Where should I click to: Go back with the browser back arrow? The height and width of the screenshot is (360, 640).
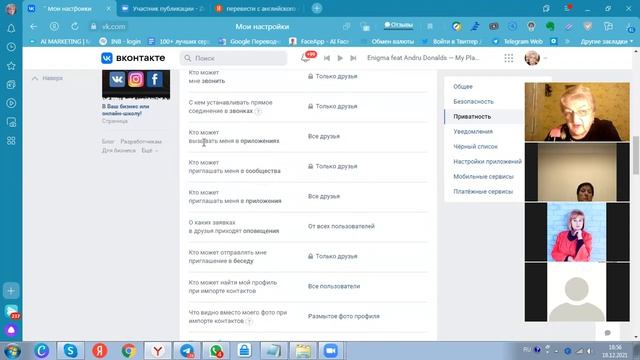point(33,27)
